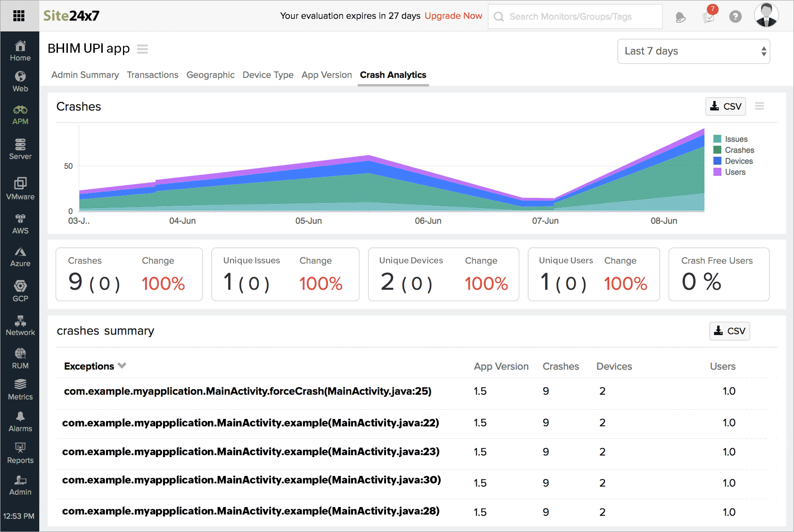Image resolution: width=794 pixels, height=532 pixels.
Task: Toggle Crashes series in chart legend
Action: point(739,150)
